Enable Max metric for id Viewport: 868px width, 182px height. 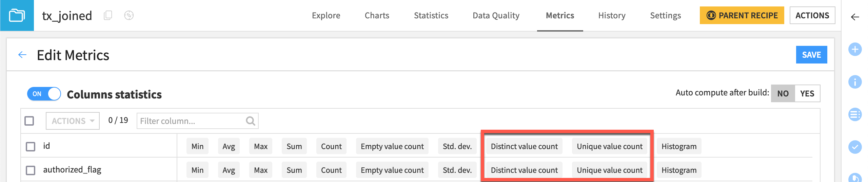261,146
